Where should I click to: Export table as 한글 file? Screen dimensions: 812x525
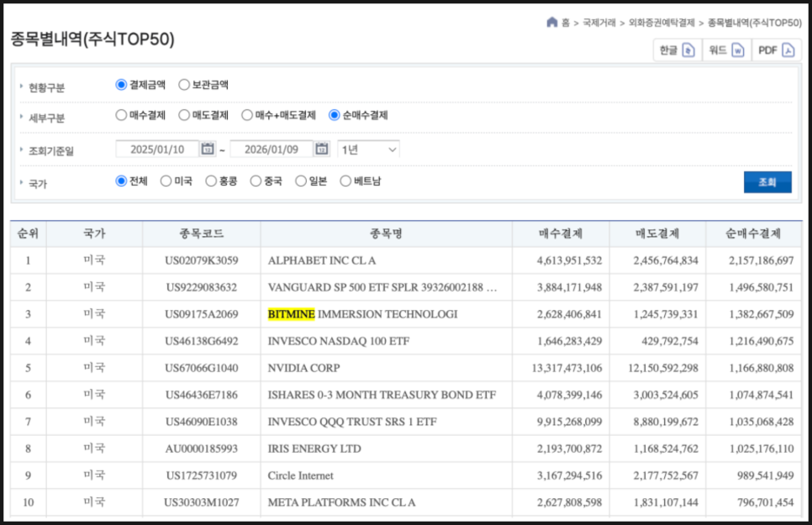point(676,50)
